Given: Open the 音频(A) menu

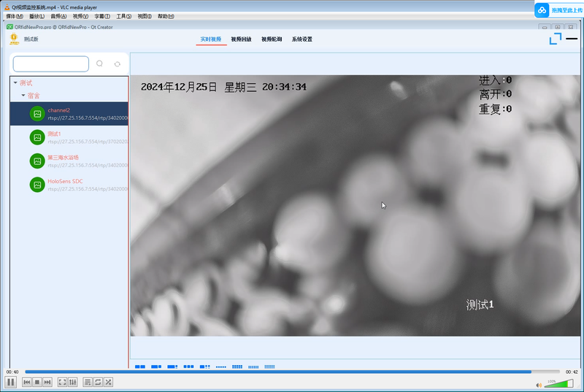Looking at the screenshot, I should tap(58, 16).
